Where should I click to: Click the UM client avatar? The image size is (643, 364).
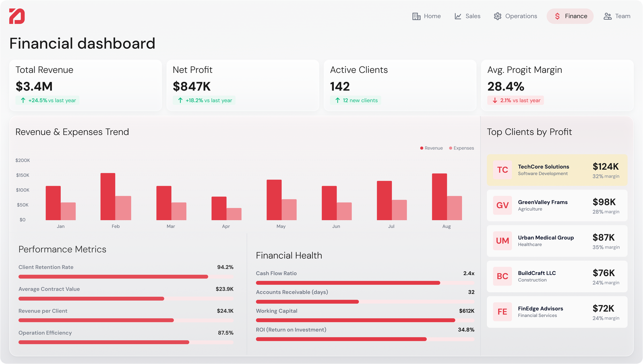[x=502, y=241]
